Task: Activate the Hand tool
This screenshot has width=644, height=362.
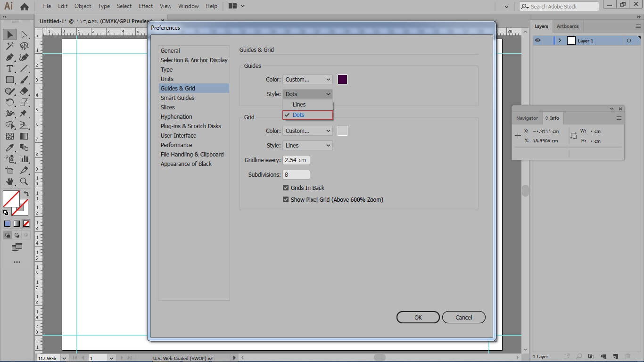Action: click(x=9, y=181)
